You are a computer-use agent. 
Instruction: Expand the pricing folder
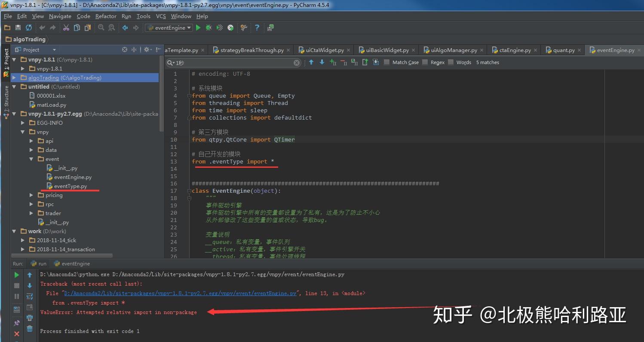(x=31, y=195)
